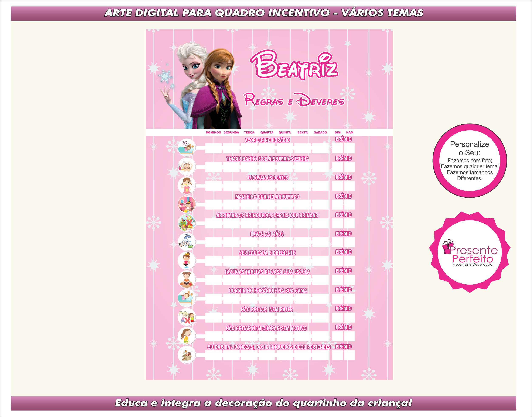Image resolution: width=532 pixels, height=417 pixels.
Task: Click the obedient girl icon for Ser Educada
Action: pos(187,260)
